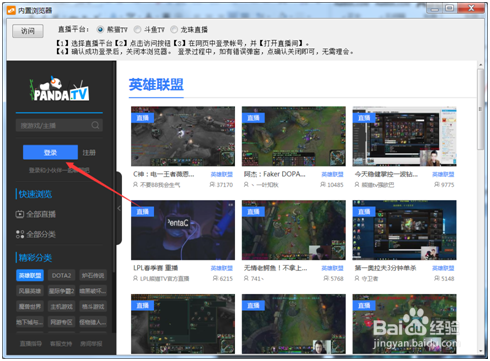Open the stream thumbnail with 5768 viewers
Image resolution: width=490 pixels, height=361 pixels.
point(294,230)
